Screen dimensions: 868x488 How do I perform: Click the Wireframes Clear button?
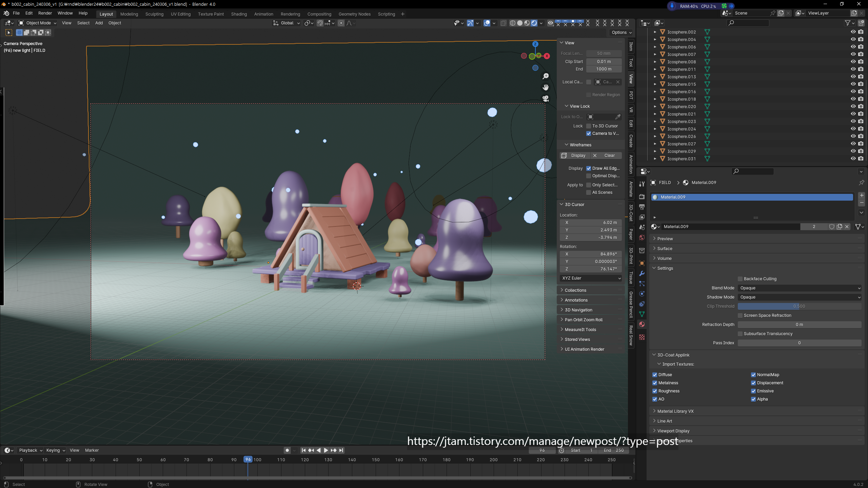point(607,156)
